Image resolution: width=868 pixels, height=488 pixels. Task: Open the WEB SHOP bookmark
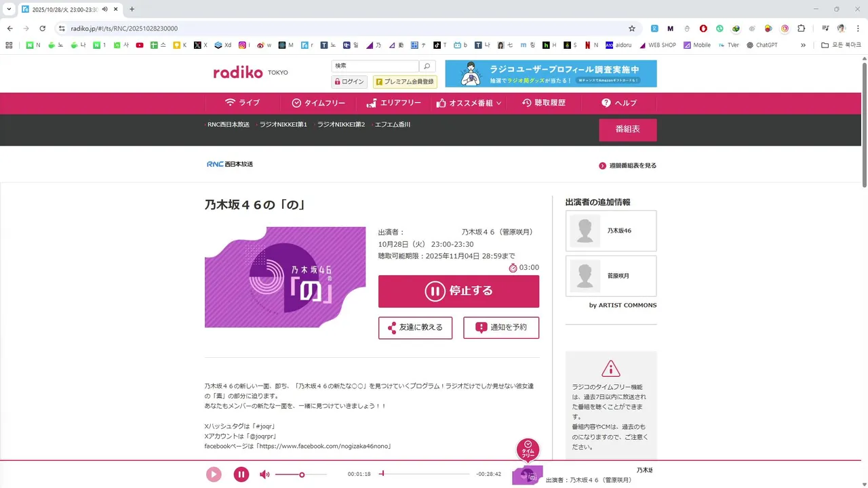pyautogui.click(x=658, y=45)
